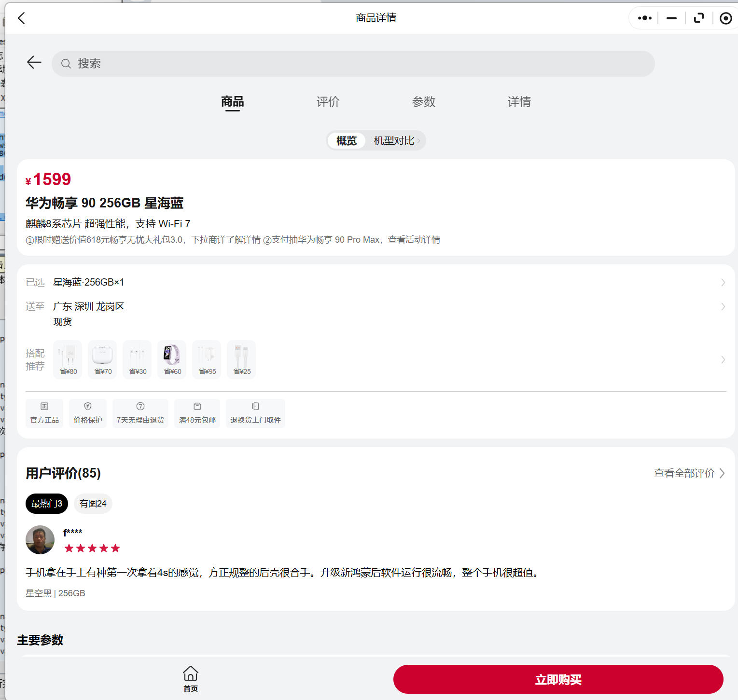Open the earbuds accessory saving ¥70
Screen dimensions: 738x700
pos(102,359)
